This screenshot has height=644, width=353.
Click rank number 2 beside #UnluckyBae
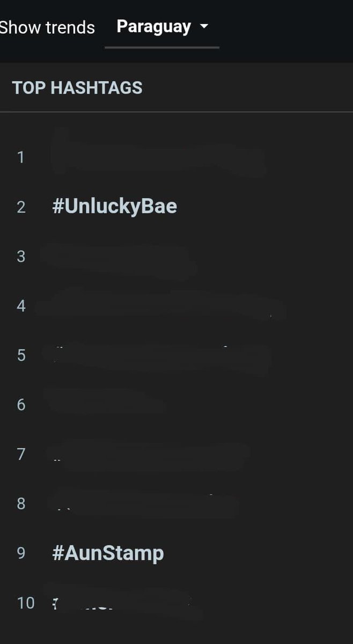[x=21, y=207]
